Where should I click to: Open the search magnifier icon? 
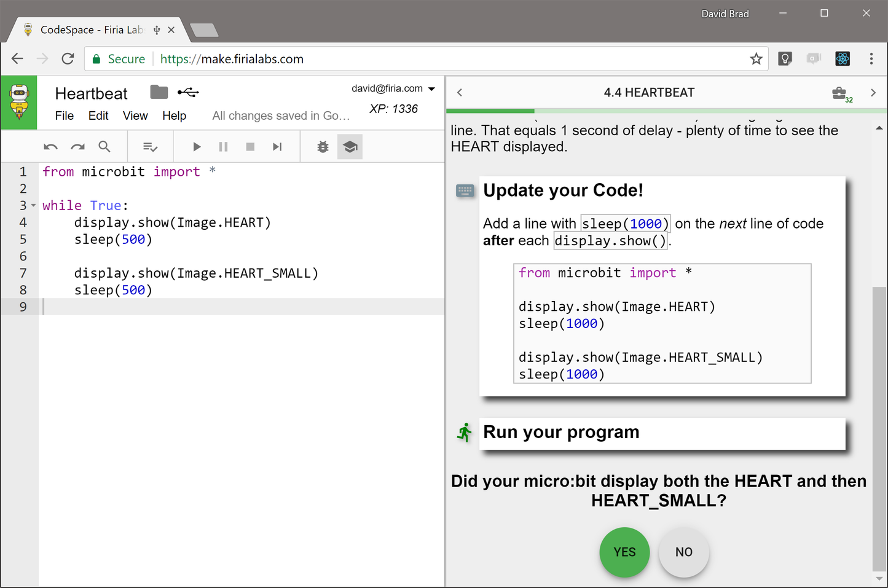104,146
